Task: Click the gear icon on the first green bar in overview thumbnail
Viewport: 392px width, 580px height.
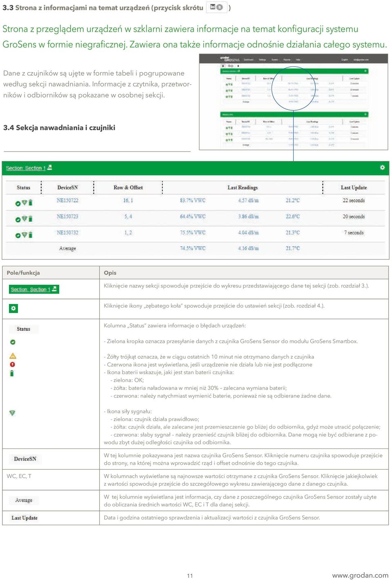Action: coord(365,71)
